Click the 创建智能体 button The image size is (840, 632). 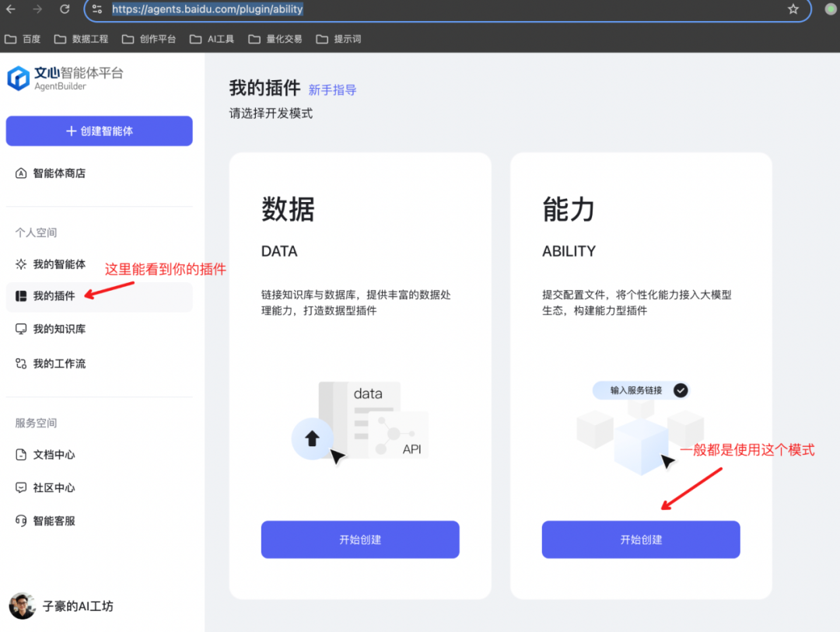click(99, 131)
